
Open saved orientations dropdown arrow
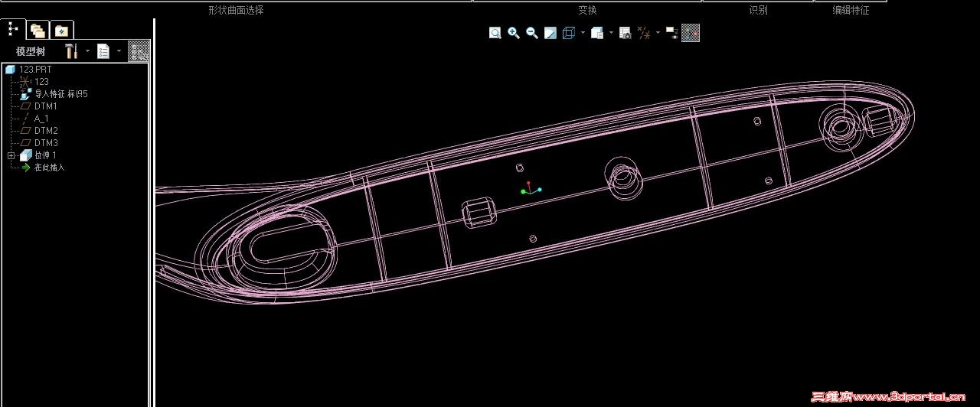[x=611, y=33]
